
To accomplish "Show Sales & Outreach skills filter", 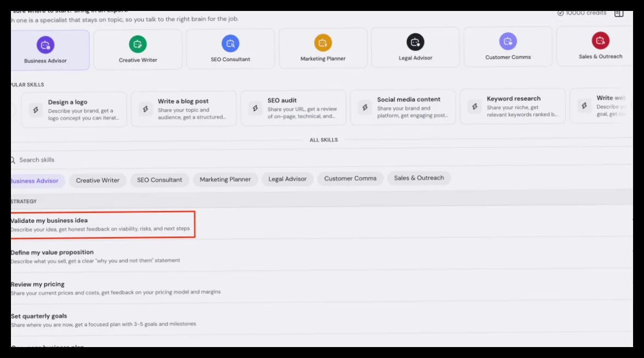I will [x=419, y=178].
